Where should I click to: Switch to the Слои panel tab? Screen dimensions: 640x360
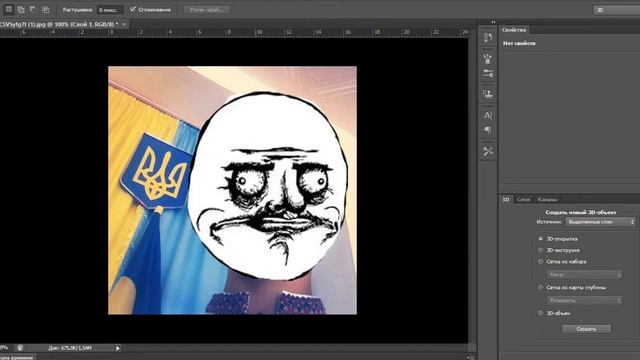click(x=523, y=200)
